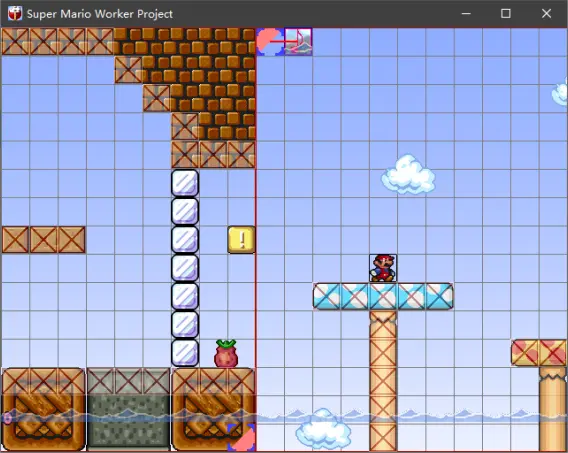This screenshot has width=568, height=453.
Task: Select the background scenery thumbnail at top
Action: [x=298, y=42]
